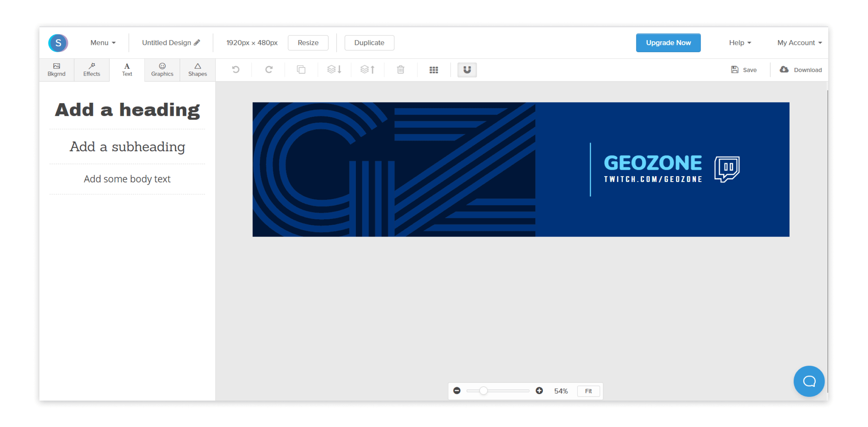Select the GEOZONE title on canvas
868x427 pixels.
tap(653, 163)
